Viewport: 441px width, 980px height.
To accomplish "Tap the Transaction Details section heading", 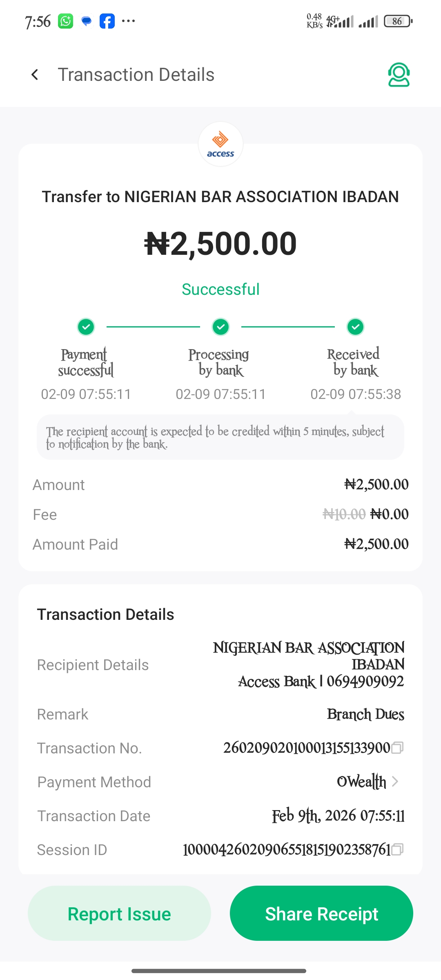I will (x=105, y=615).
